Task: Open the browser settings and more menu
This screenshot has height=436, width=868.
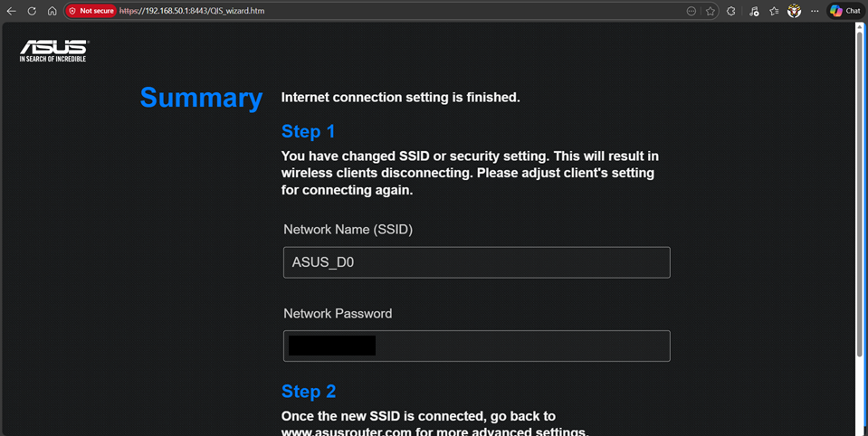Action: tap(815, 11)
